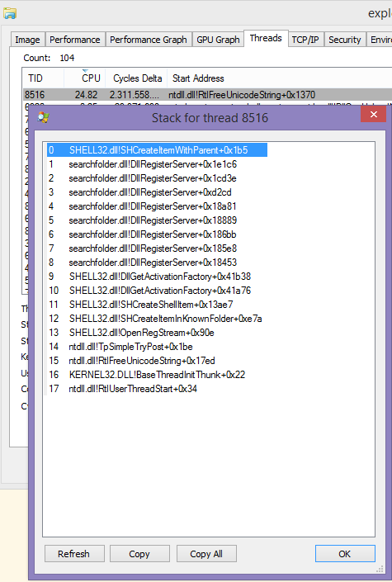Image resolution: width=392 pixels, height=582 pixels.
Task: Sort by Start Address column header
Action: pos(281,78)
